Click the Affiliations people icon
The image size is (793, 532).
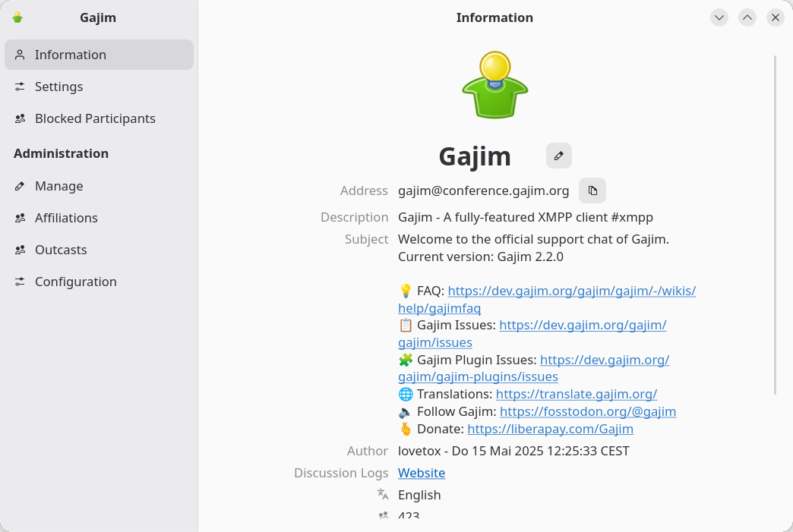coord(20,218)
